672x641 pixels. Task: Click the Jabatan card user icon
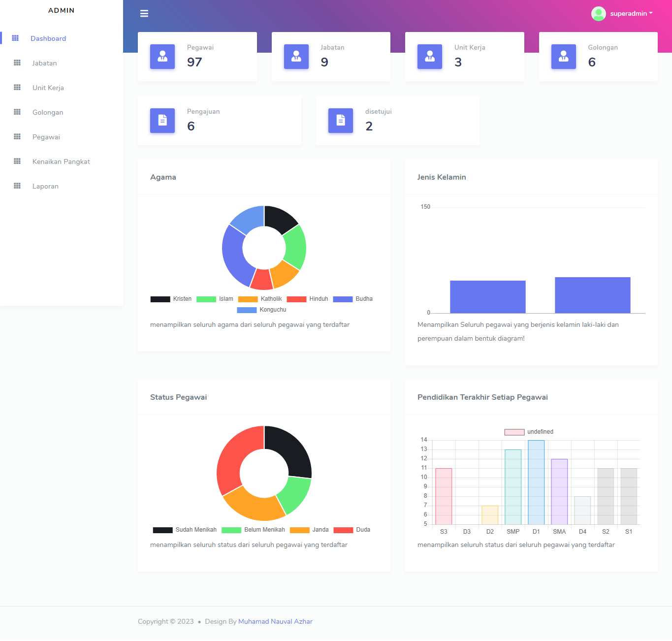pos(296,57)
